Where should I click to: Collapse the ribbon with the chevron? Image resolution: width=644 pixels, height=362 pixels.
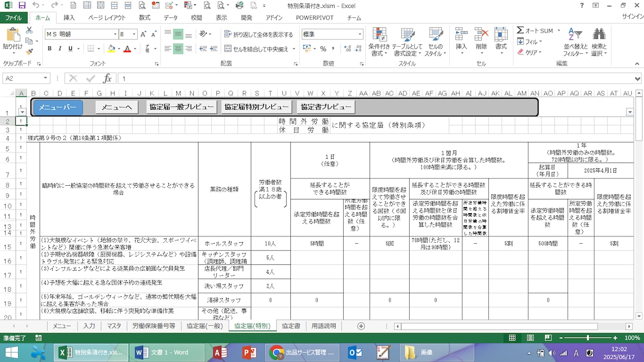(x=637, y=63)
